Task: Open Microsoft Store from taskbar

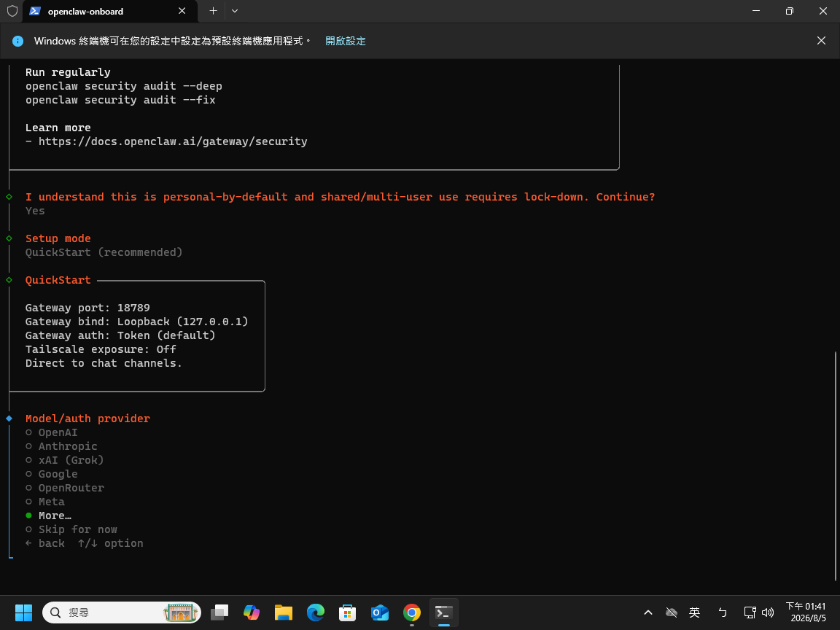Action: pyautogui.click(x=348, y=612)
